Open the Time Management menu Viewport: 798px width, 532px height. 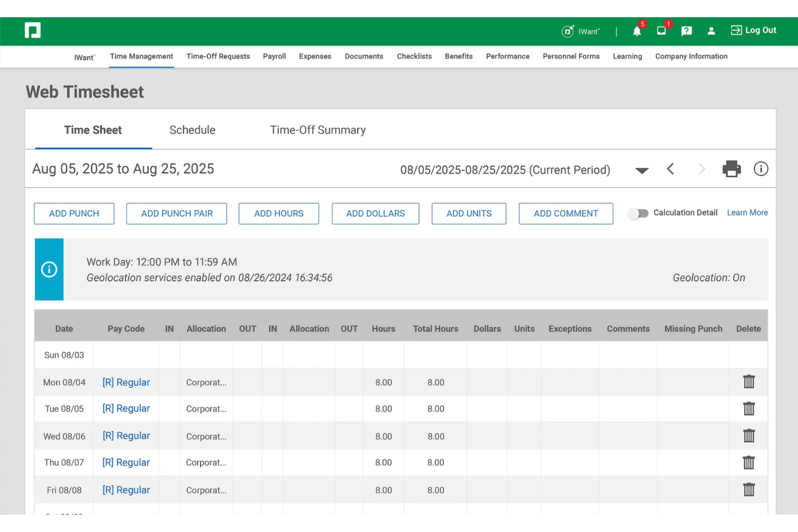141,56
